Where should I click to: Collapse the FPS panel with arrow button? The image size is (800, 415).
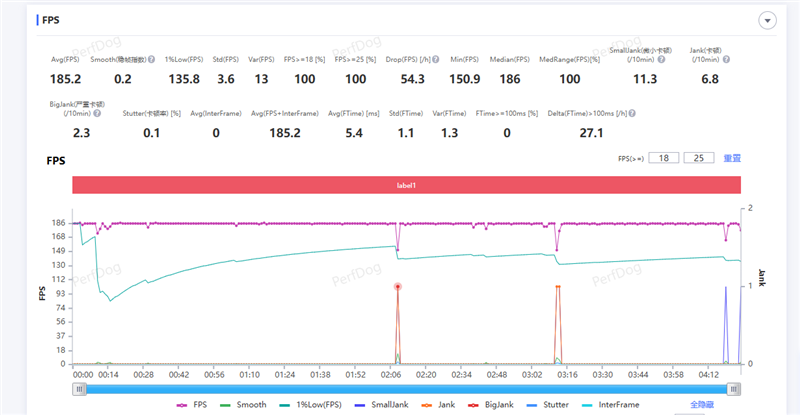coord(767,20)
